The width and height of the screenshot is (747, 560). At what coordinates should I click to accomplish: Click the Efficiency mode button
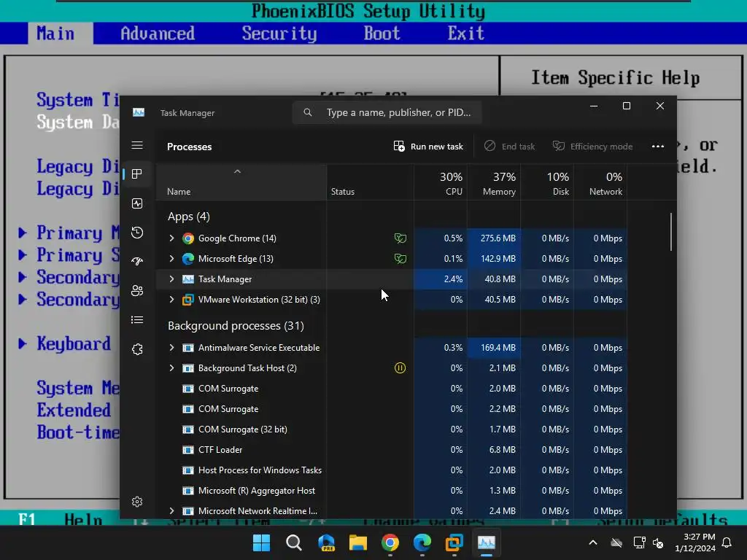(x=592, y=147)
